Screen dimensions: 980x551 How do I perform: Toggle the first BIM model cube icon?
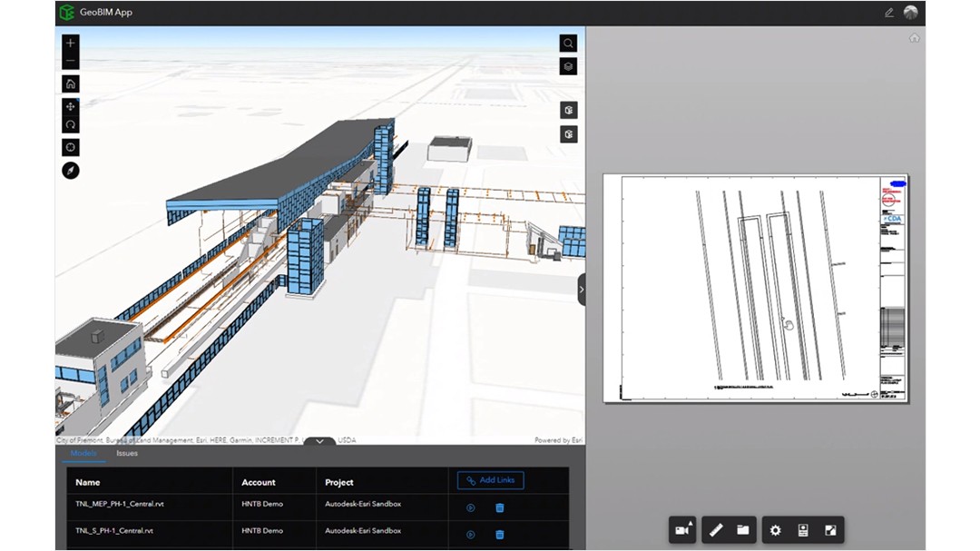(x=567, y=110)
